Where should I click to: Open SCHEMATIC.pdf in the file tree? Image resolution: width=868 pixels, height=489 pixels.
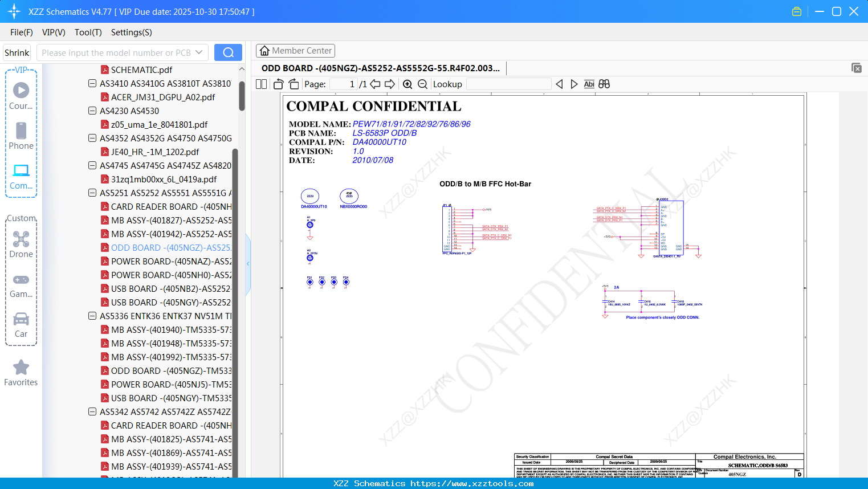141,70
